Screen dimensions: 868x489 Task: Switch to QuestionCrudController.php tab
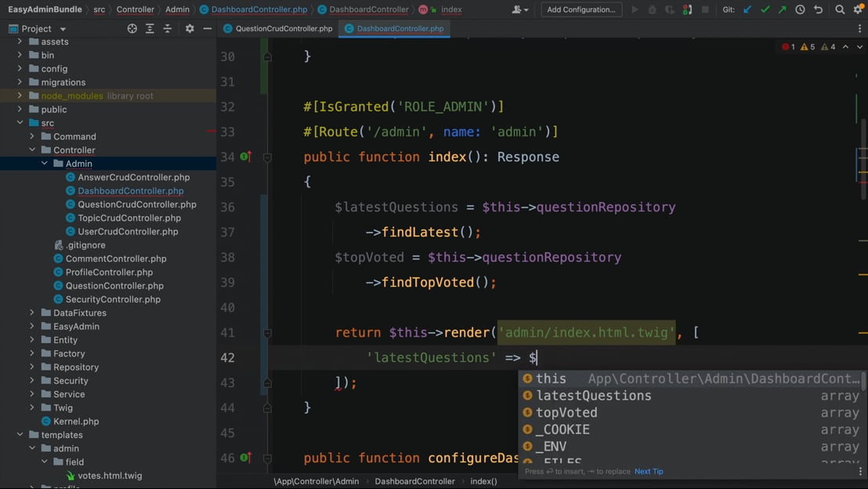[x=284, y=28]
